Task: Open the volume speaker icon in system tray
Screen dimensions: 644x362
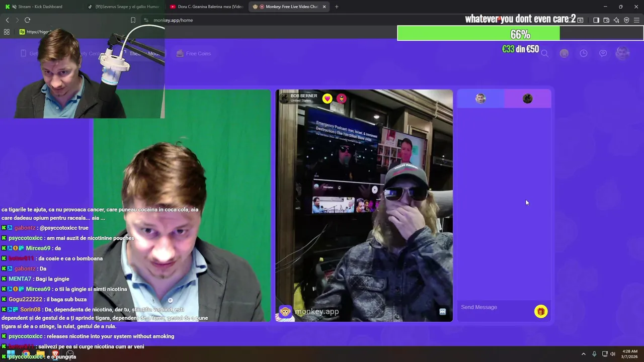Action: click(x=613, y=354)
